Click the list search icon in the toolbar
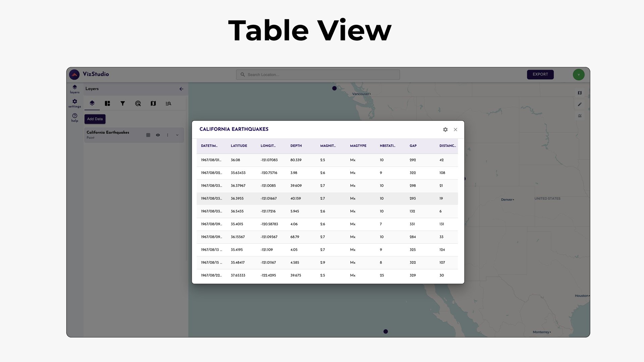Screen dimensions: 644x362 [x=168, y=103]
